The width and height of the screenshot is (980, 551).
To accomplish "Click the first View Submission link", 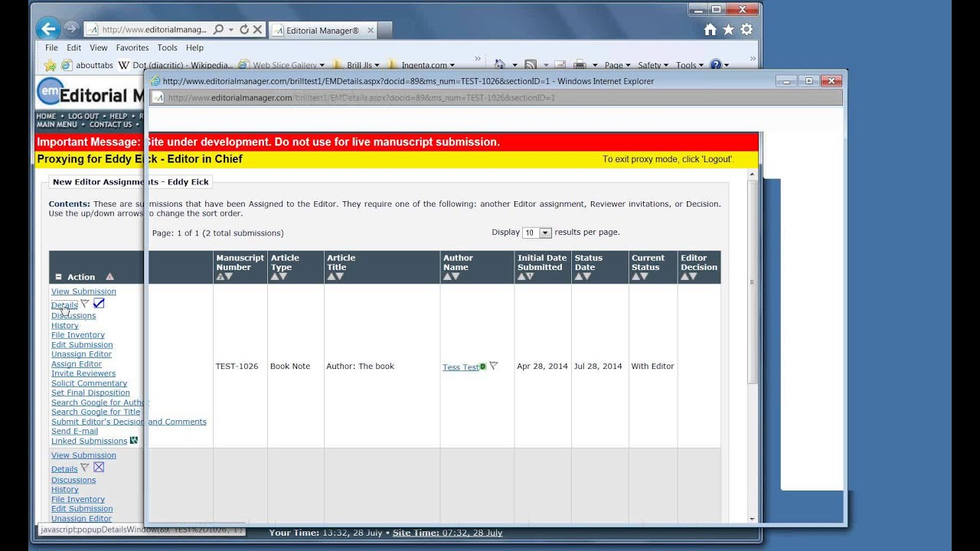I will [83, 291].
